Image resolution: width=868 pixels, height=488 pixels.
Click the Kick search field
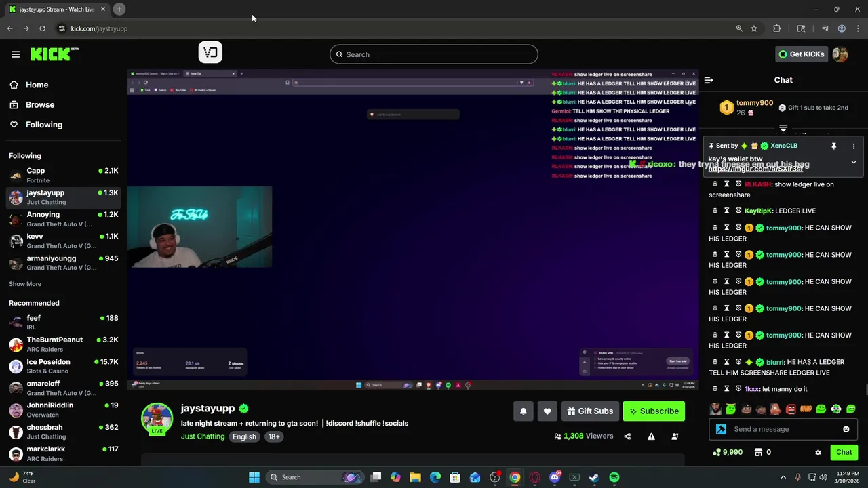[x=434, y=54]
